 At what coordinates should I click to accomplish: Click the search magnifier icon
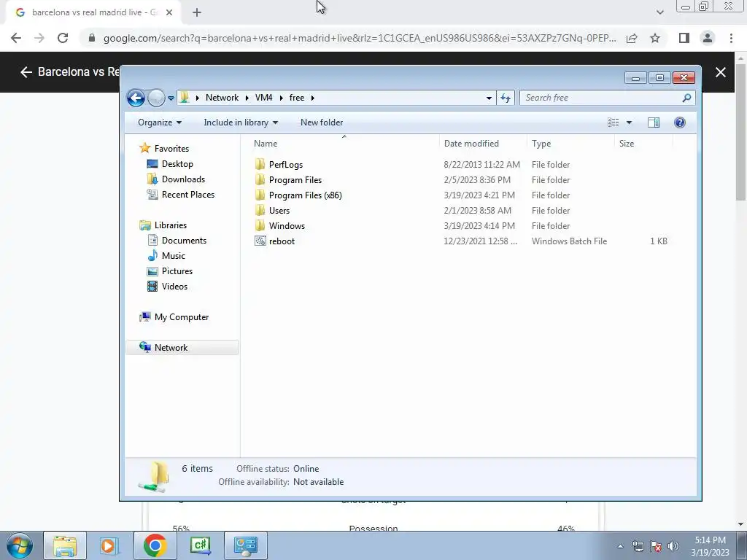[x=686, y=98]
